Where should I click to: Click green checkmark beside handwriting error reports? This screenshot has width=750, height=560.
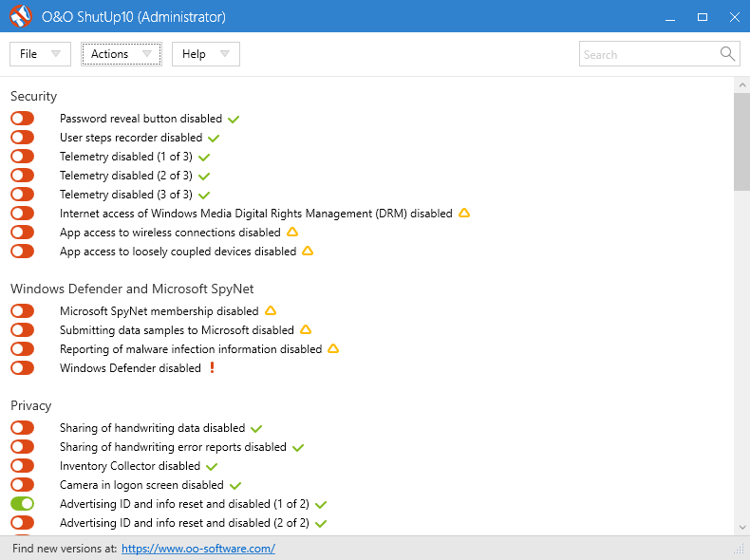[298, 448]
